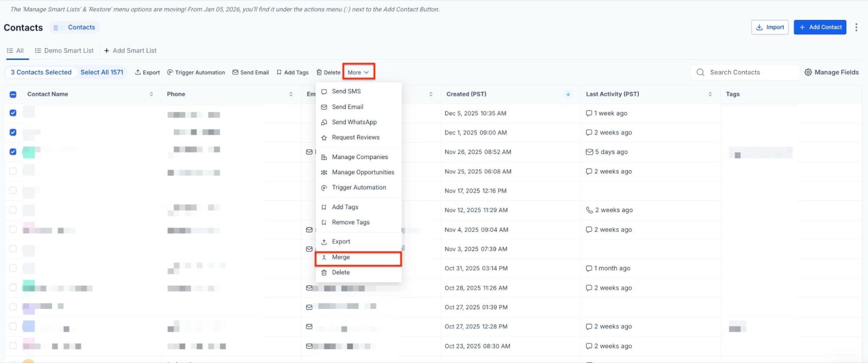This screenshot has height=363, width=868.
Task: Click the date 'Dec 5, 2025 10:35 AM'
Action: pyautogui.click(x=475, y=113)
